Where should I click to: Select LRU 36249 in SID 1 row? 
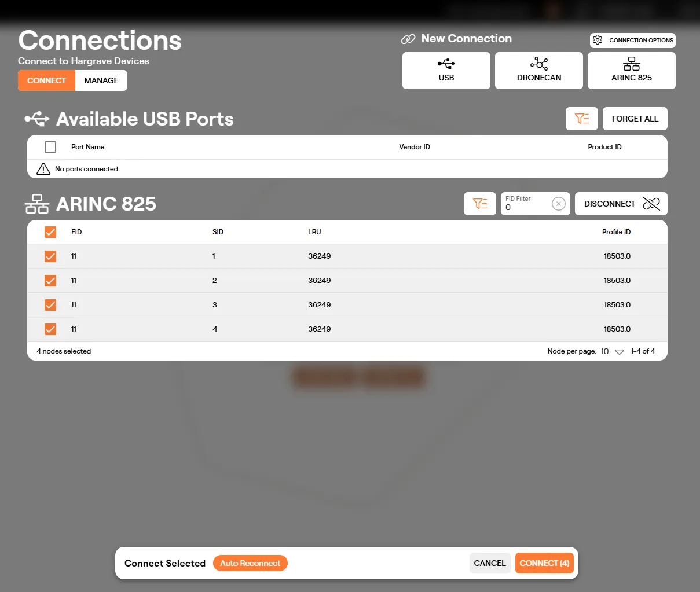(320, 256)
